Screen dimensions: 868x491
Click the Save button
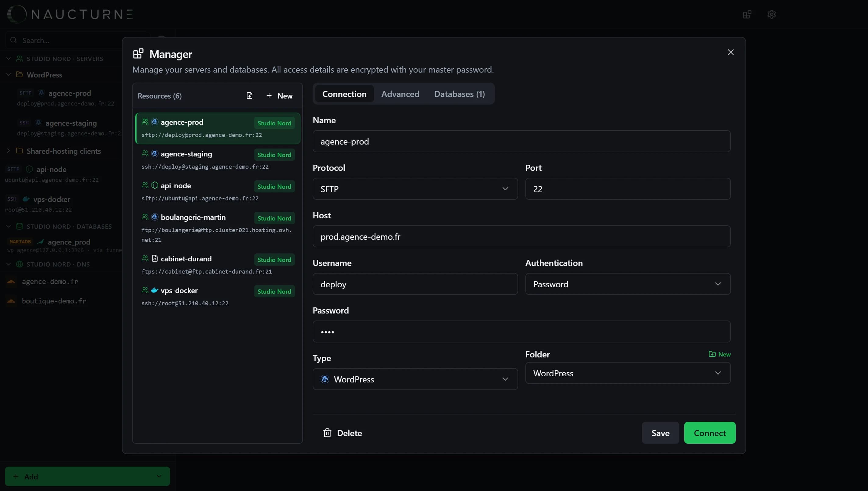point(660,433)
